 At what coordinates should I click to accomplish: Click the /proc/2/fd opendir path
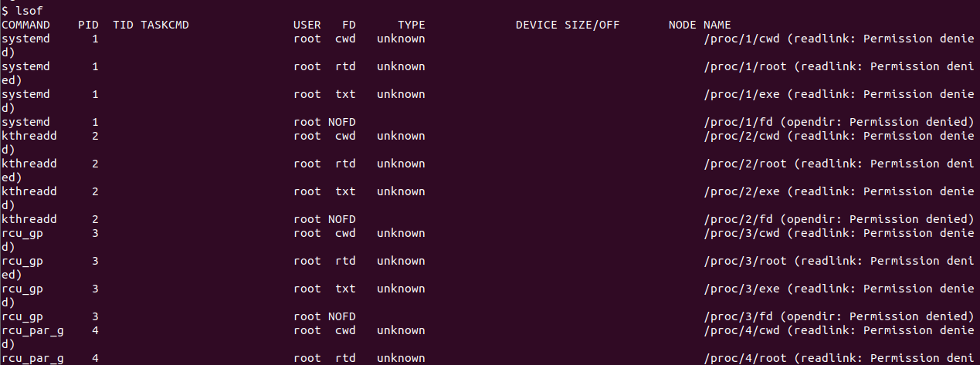(x=738, y=219)
